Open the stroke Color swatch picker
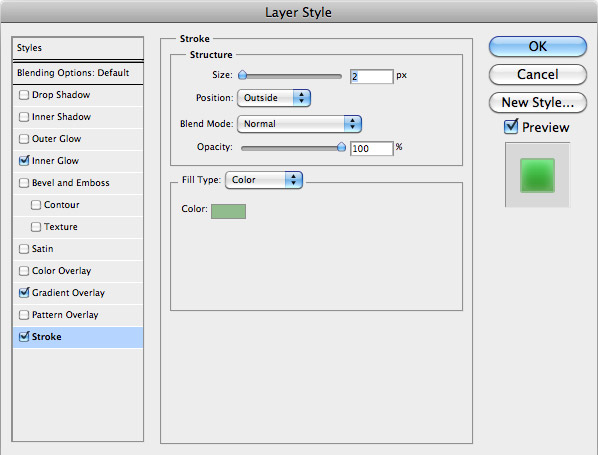The height and width of the screenshot is (455, 598). [228, 211]
